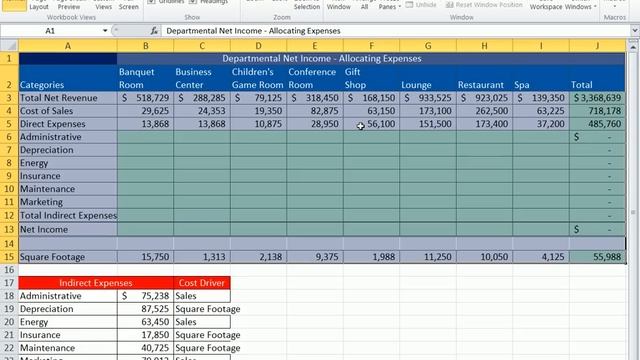Viewport: 640px width, 360px height.
Task: Select the Sales cost driver in row 20
Action: point(202,322)
